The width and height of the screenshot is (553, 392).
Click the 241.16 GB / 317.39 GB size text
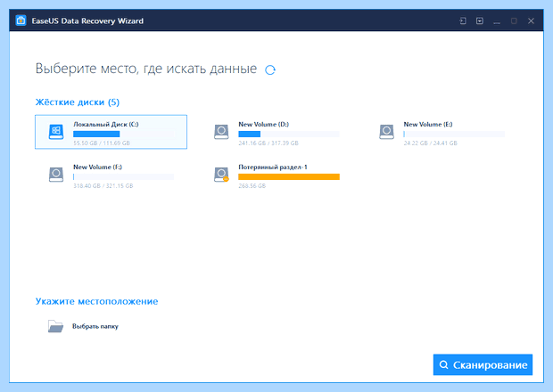click(x=268, y=143)
